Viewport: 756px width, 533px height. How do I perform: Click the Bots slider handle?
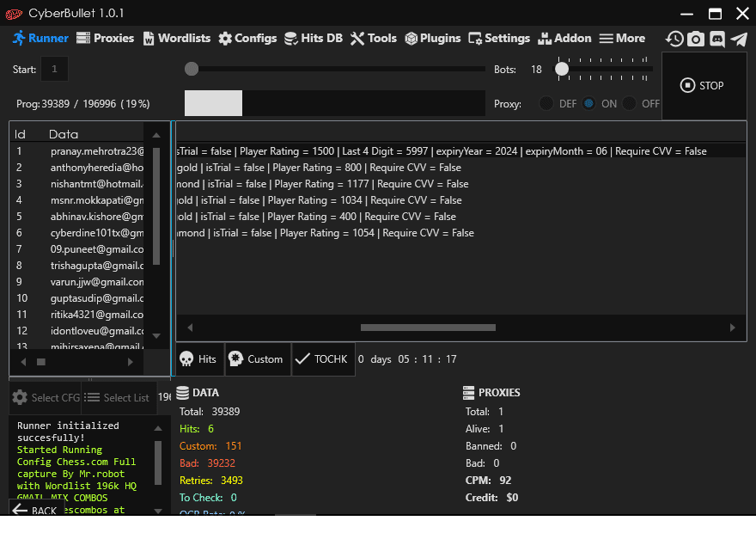coord(562,69)
